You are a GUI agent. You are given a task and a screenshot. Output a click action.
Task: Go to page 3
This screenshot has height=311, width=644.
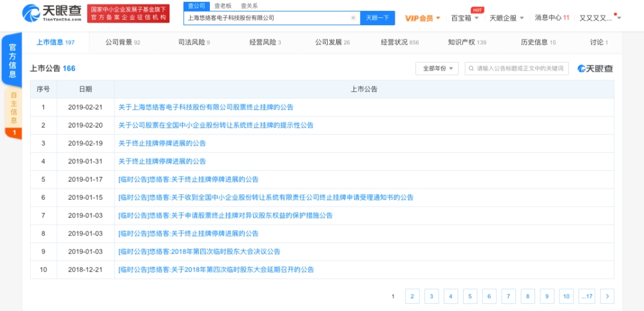click(431, 296)
